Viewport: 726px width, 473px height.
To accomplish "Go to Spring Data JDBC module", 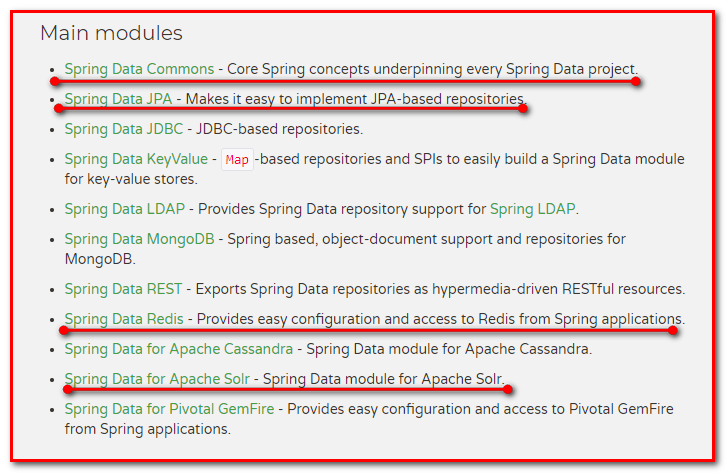I will (x=122, y=129).
